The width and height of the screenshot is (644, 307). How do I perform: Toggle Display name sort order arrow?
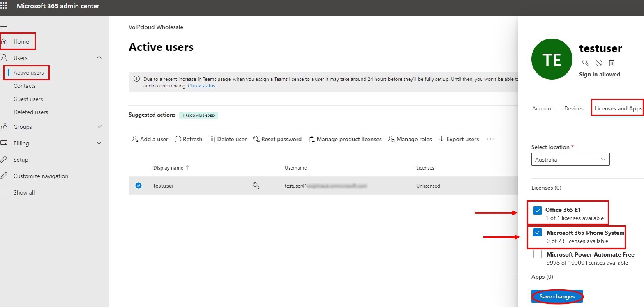pyautogui.click(x=187, y=167)
